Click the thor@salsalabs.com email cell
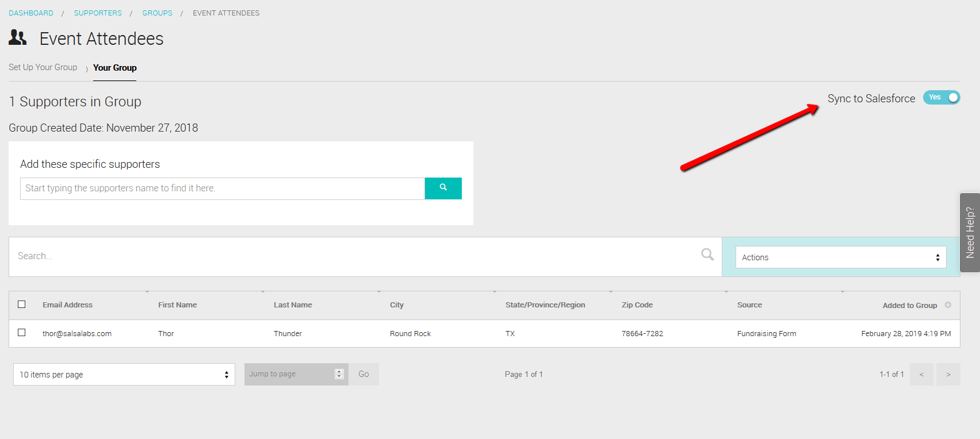This screenshot has height=439, width=980. click(x=77, y=334)
